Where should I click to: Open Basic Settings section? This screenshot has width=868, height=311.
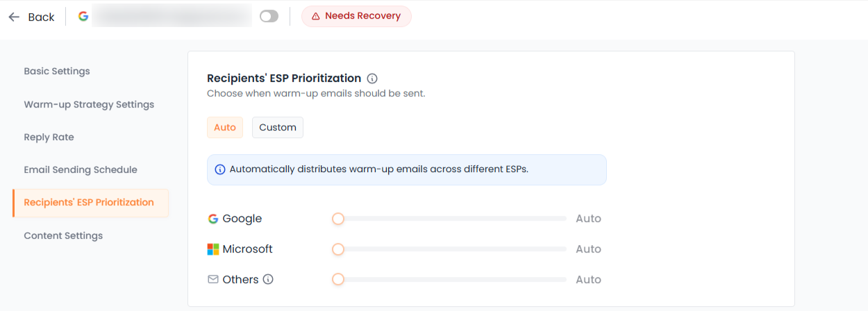coord(57,71)
